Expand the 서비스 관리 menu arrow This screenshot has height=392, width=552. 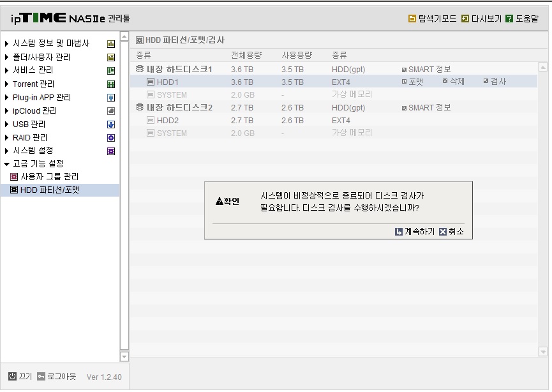click(x=6, y=70)
